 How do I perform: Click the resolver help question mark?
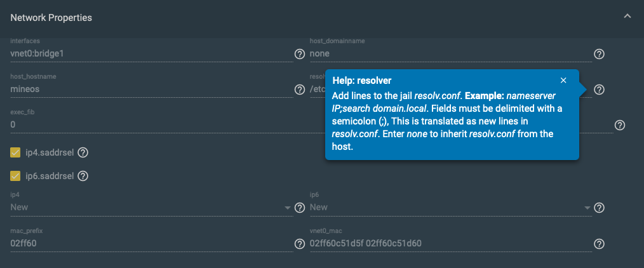coord(599,90)
